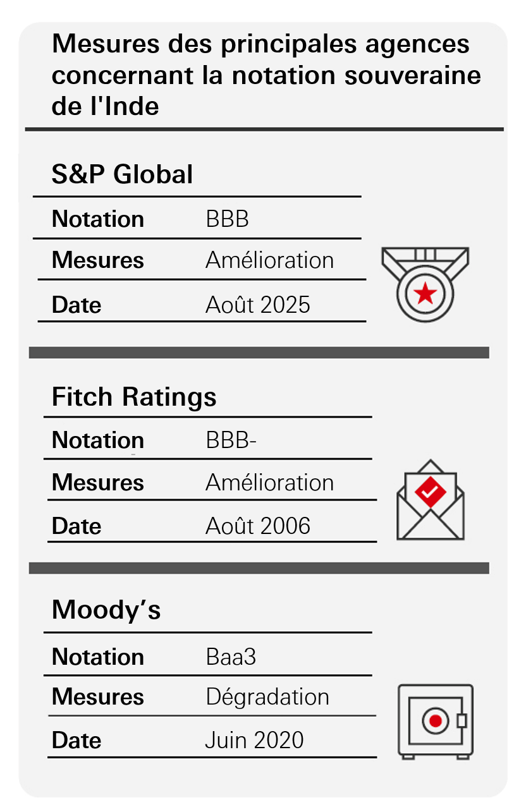Click the S&P Global section heading

122,174
